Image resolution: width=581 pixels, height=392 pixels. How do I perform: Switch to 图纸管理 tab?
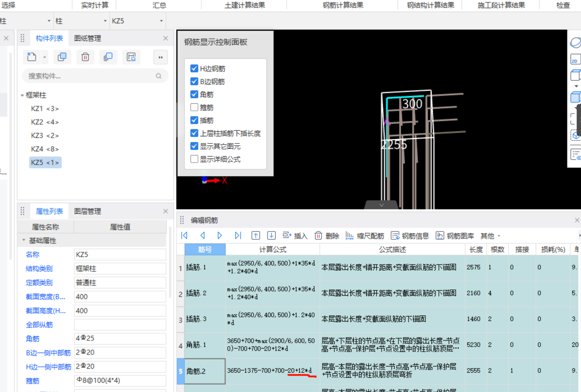88,38
